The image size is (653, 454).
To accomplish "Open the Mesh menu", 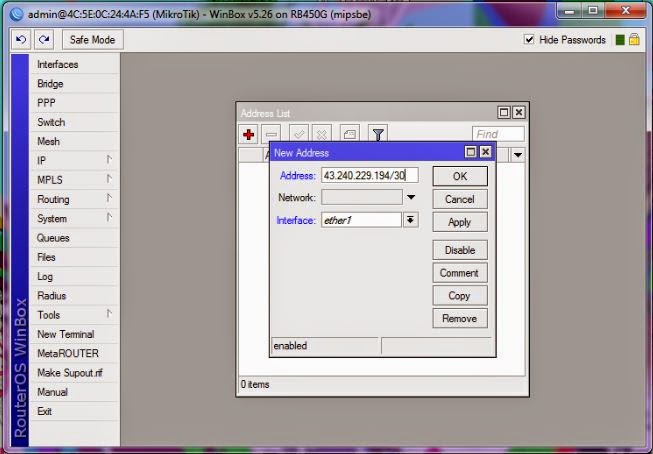I will click(75, 142).
